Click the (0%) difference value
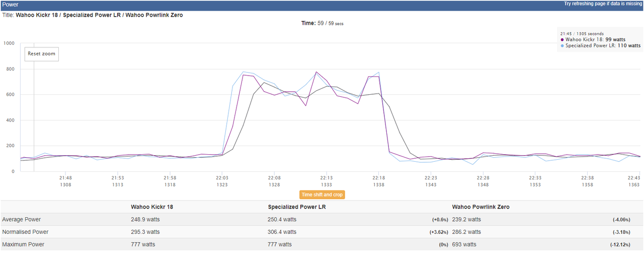 tap(444, 245)
